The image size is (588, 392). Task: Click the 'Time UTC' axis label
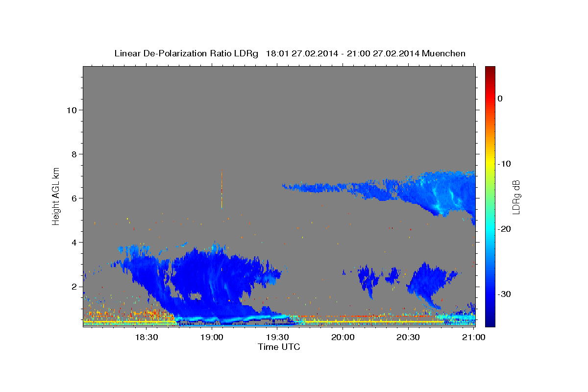[279, 347]
